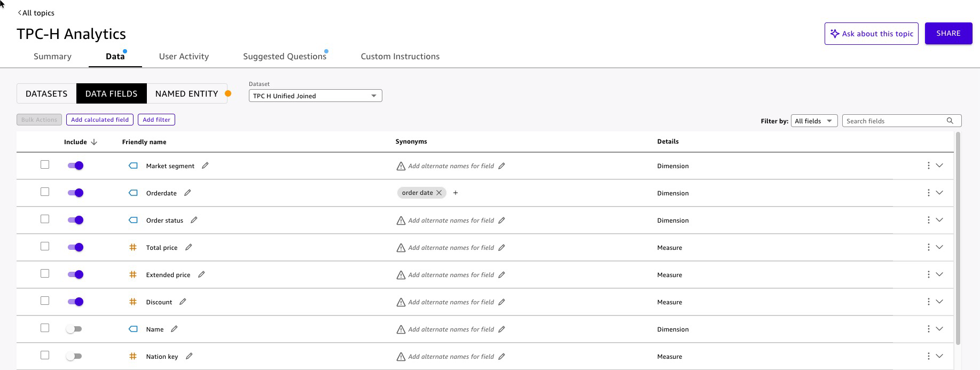The image size is (980, 370).
Task: Open more options menu for Total price row
Action: pyautogui.click(x=928, y=247)
